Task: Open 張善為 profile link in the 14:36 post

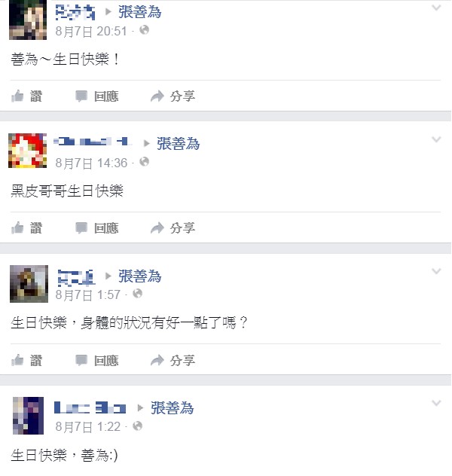Action: [x=179, y=144]
